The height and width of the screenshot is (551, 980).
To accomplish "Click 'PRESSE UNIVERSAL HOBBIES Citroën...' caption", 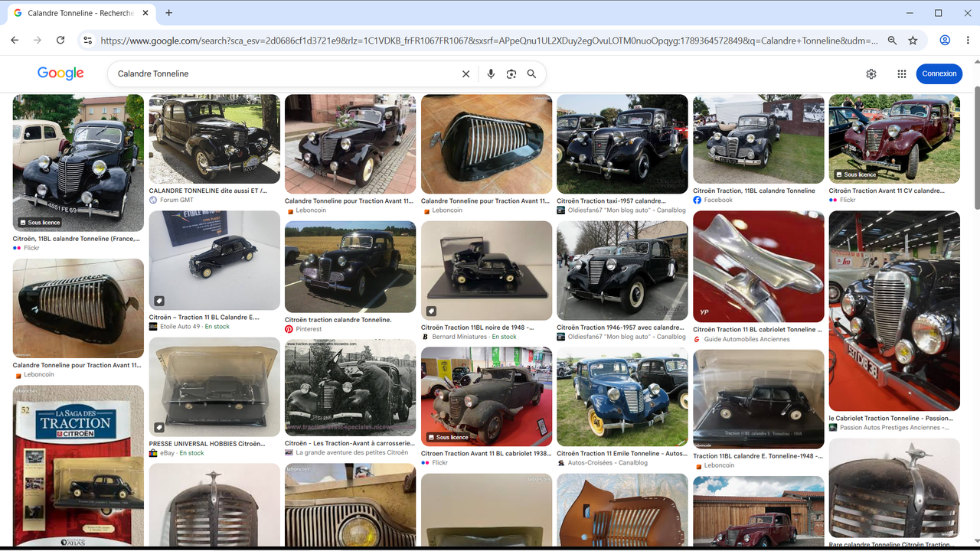I will (207, 444).
